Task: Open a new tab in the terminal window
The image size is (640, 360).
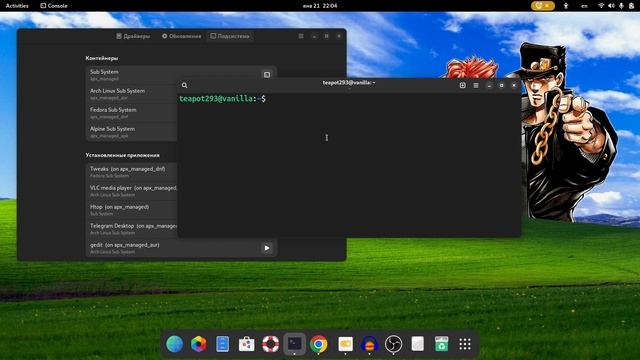Action: (462, 85)
